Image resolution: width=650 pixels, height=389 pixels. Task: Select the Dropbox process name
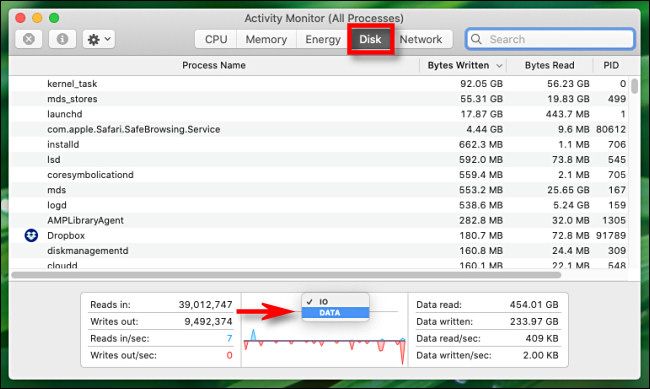pos(66,236)
